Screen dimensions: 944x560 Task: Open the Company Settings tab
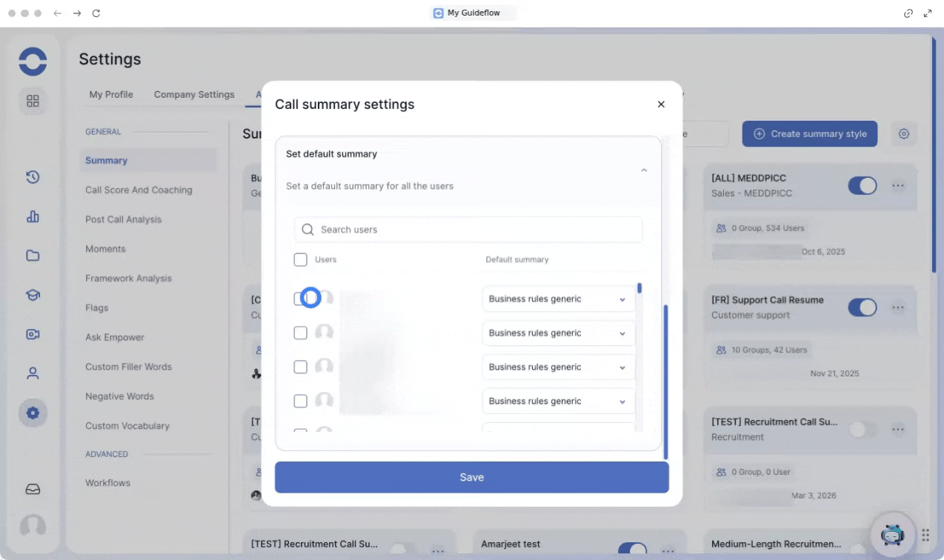pyautogui.click(x=194, y=95)
